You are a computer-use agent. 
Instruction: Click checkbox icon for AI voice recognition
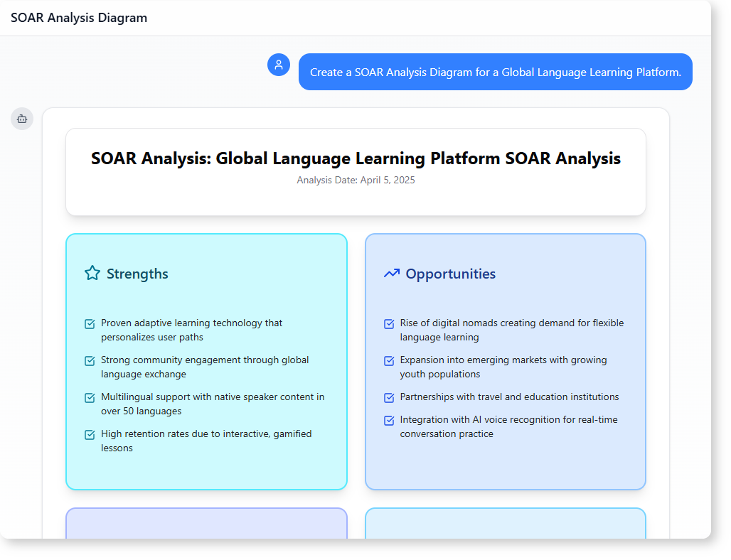pyautogui.click(x=389, y=421)
